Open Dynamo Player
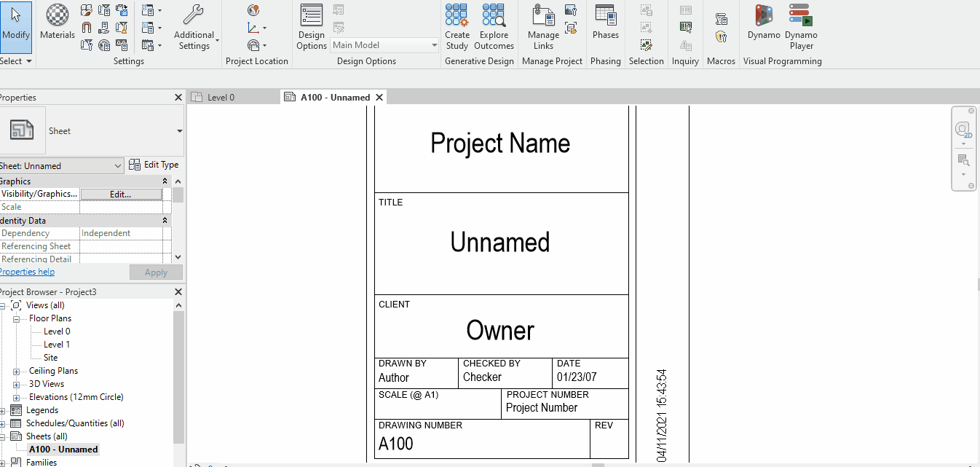 pyautogui.click(x=801, y=27)
